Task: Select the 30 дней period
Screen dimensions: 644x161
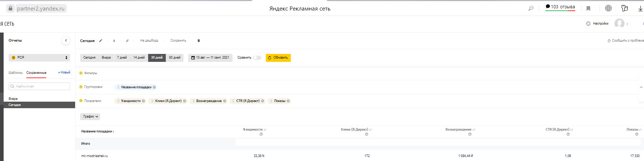Action: pyautogui.click(x=157, y=58)
